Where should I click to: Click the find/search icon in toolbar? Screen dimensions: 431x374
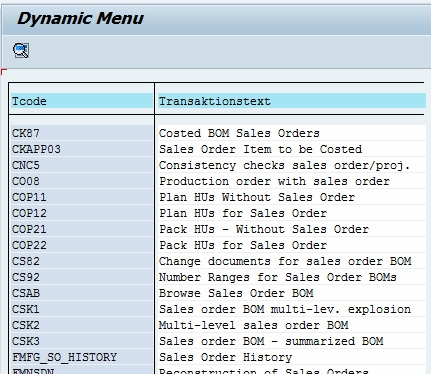pyautogui.click(x=21, y=50)
